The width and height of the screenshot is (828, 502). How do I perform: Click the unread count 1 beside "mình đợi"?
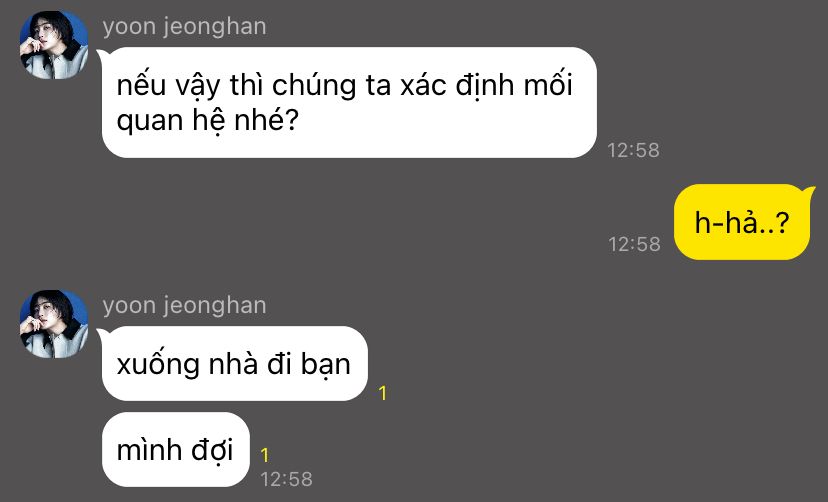click(x=265, y=455)
